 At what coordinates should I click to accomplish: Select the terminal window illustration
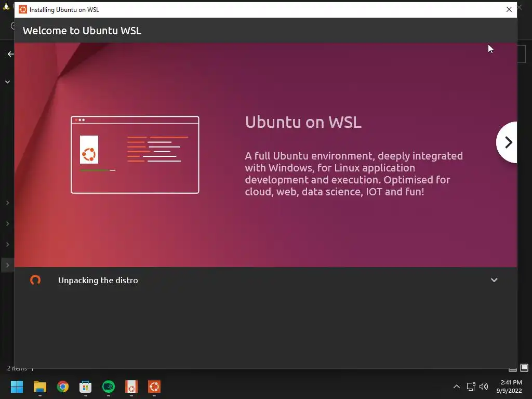(135, 155)
